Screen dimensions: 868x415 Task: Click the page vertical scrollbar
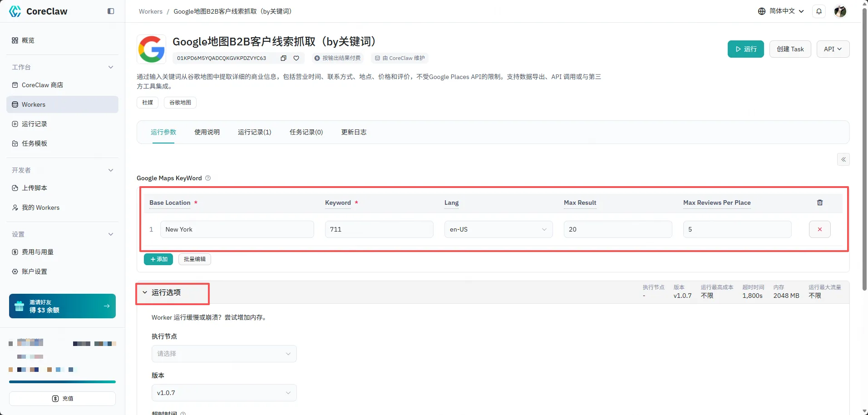pyautogui.click(x=865, y=150)
